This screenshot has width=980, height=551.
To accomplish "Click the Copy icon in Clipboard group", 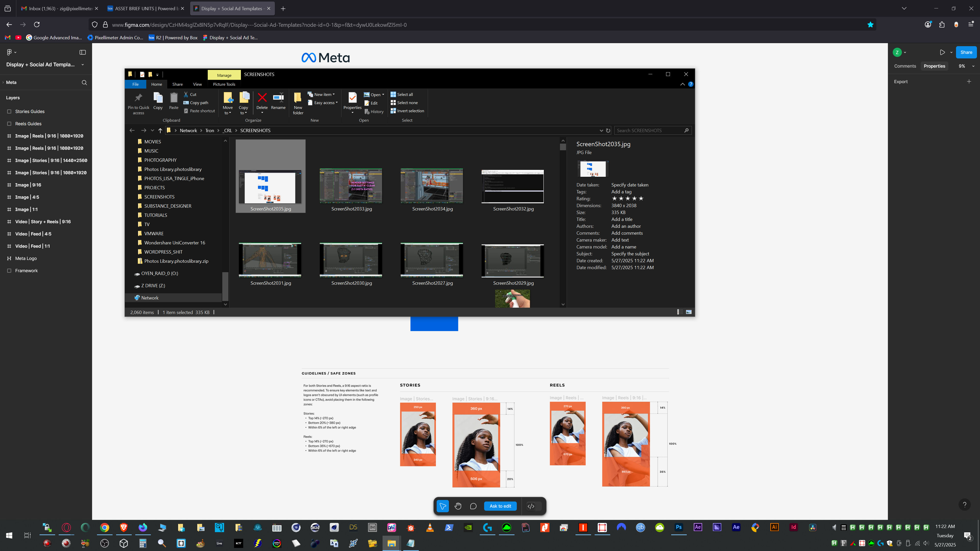I will pos(158,98).
